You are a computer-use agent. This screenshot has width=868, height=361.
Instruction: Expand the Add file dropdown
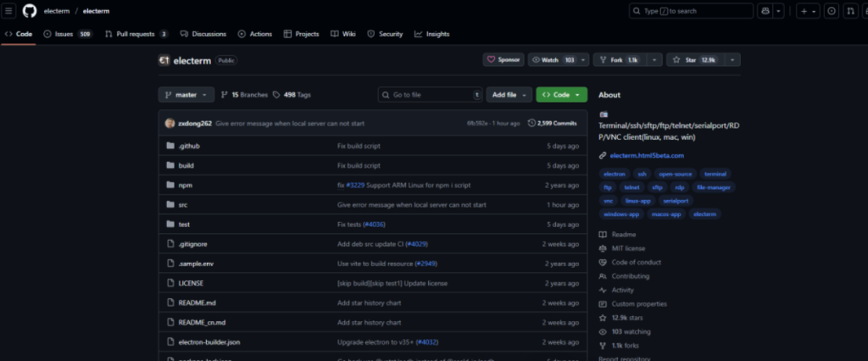pos(509,95)
